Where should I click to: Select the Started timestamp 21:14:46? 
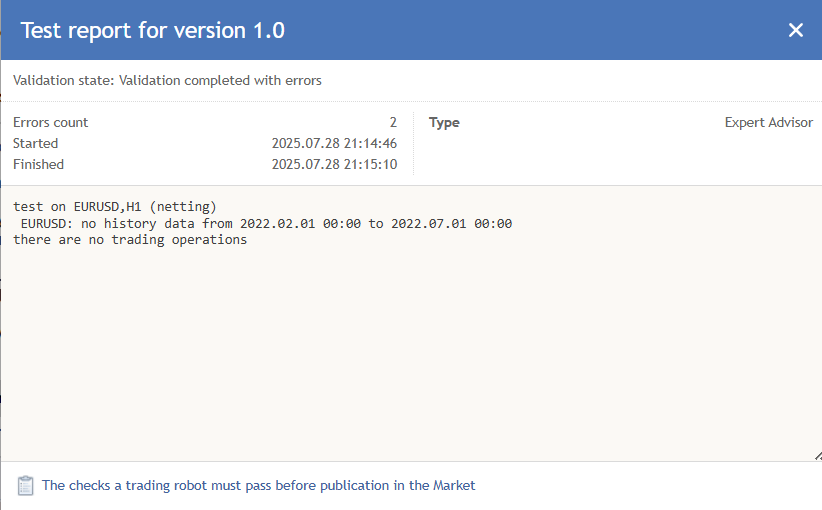pos(334,143)
